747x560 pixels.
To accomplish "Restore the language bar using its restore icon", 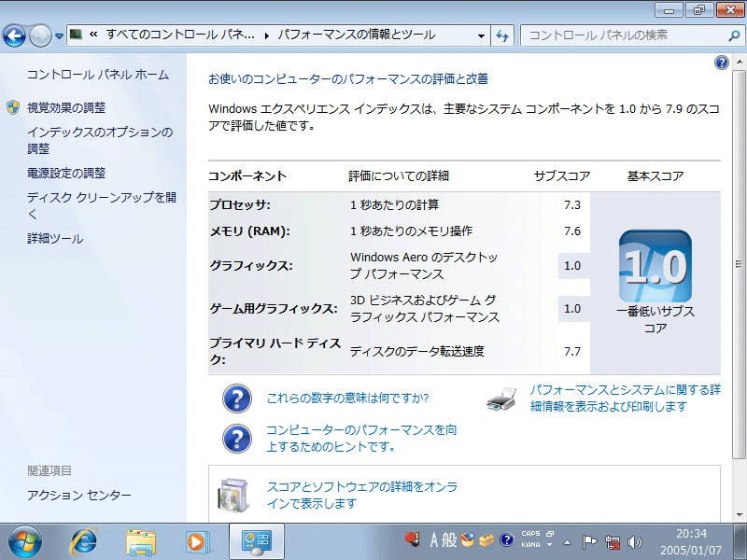I will pos(550,534).
